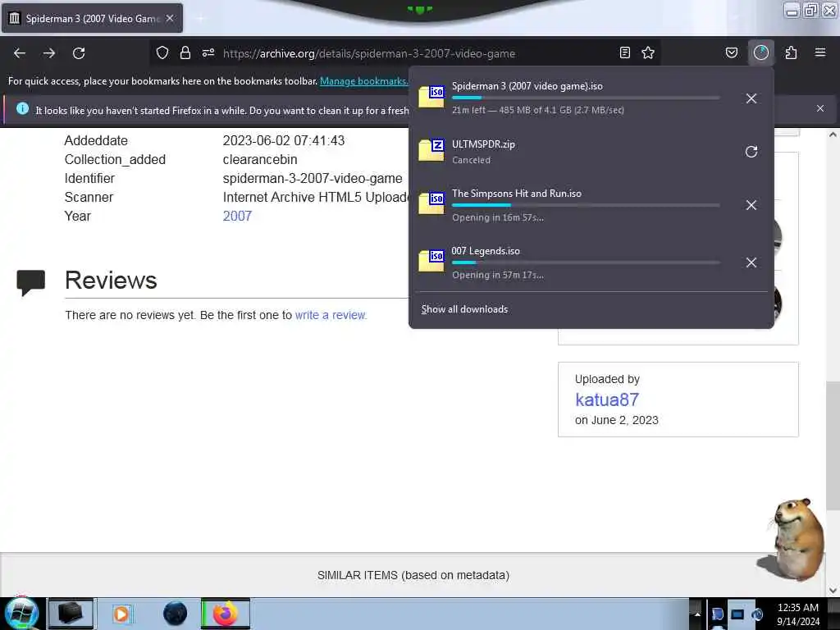The image size is (840, 630).
Task: Open the 2007 year link
Action: tap(237, 216)
